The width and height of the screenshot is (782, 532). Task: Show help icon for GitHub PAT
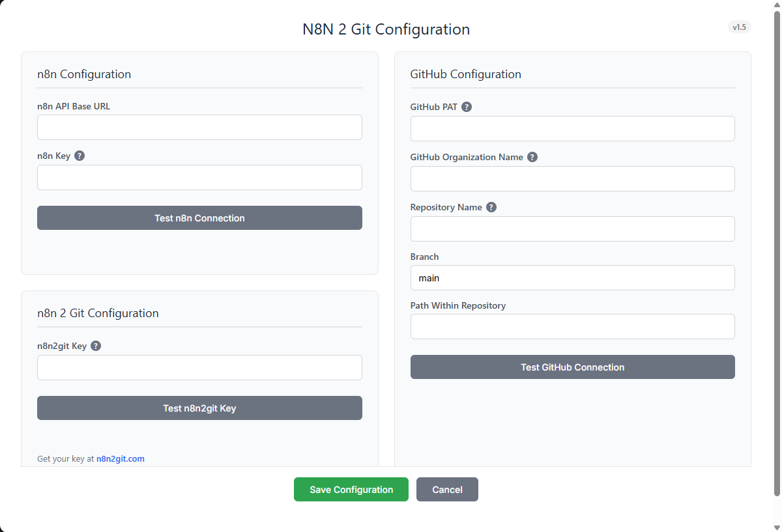467,107
